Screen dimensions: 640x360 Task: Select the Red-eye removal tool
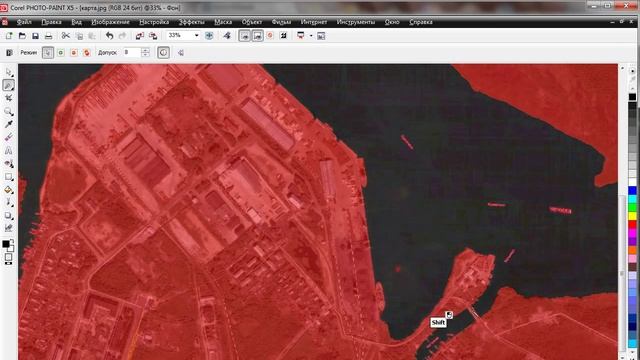[x=9, y=164]
